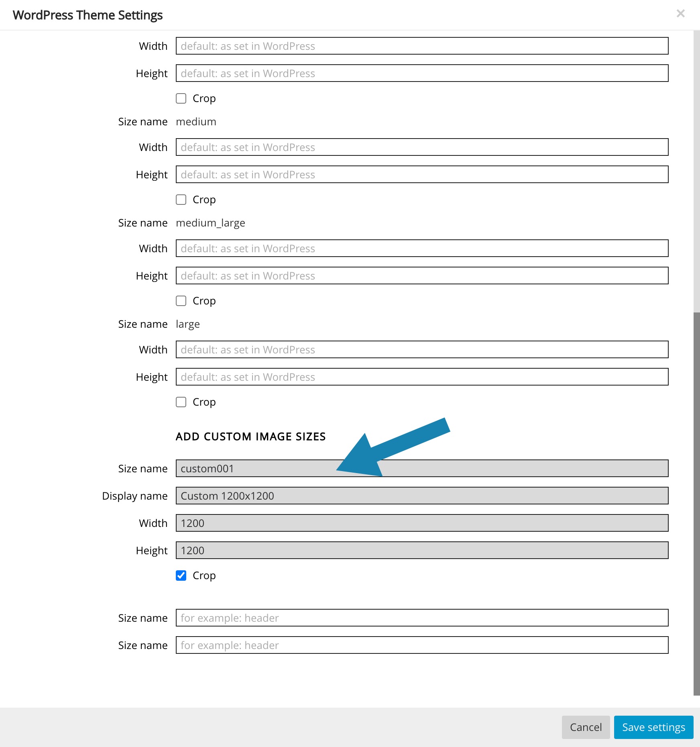Click the 'ADD CUSTOM IMAGE SIZES' heading
This screenshot has height=747, width=700.
point(250,437)
